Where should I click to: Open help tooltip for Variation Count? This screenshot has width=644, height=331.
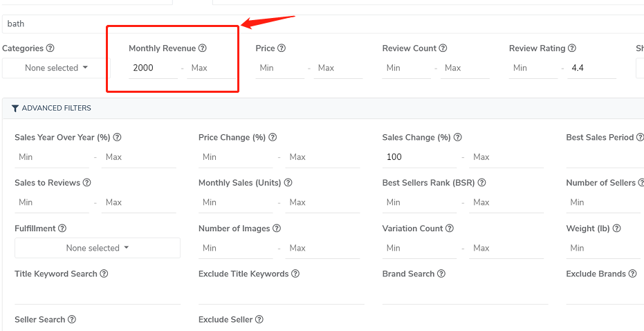tap(450, 229)
